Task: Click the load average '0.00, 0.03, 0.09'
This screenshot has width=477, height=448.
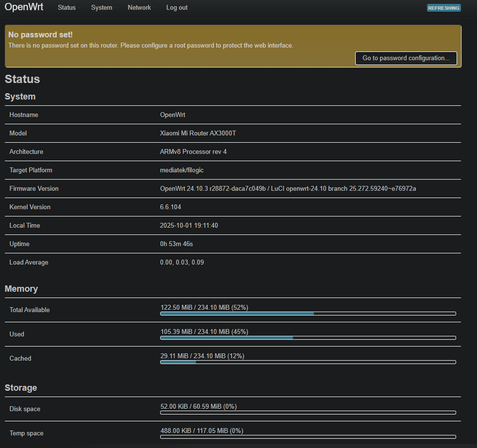Action: click(182, 263)
